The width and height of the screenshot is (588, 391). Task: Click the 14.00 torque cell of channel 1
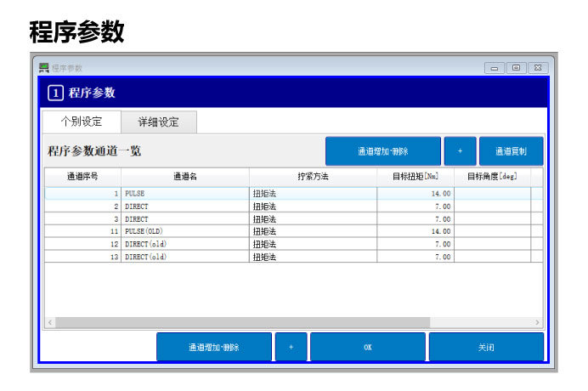pos(416,194)
